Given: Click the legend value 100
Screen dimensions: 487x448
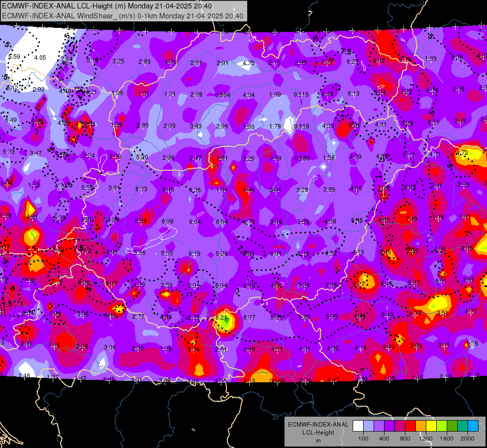Looking at the screenshot, I should point(363,439).
